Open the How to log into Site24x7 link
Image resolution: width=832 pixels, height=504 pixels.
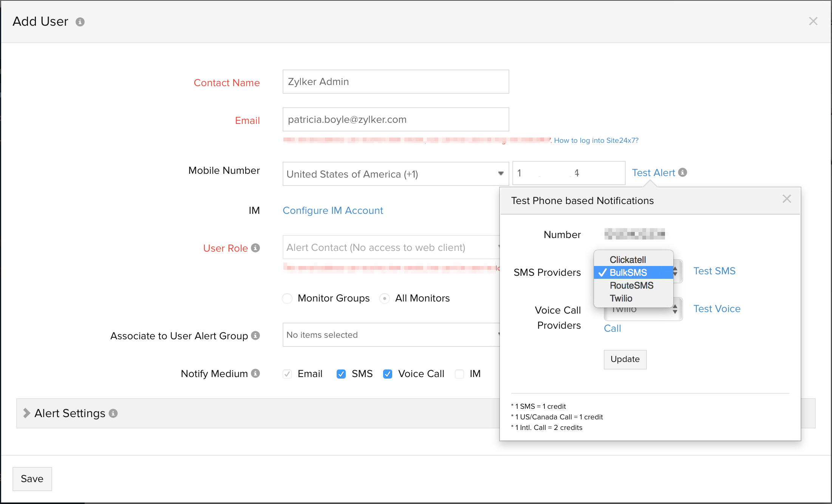595,140
